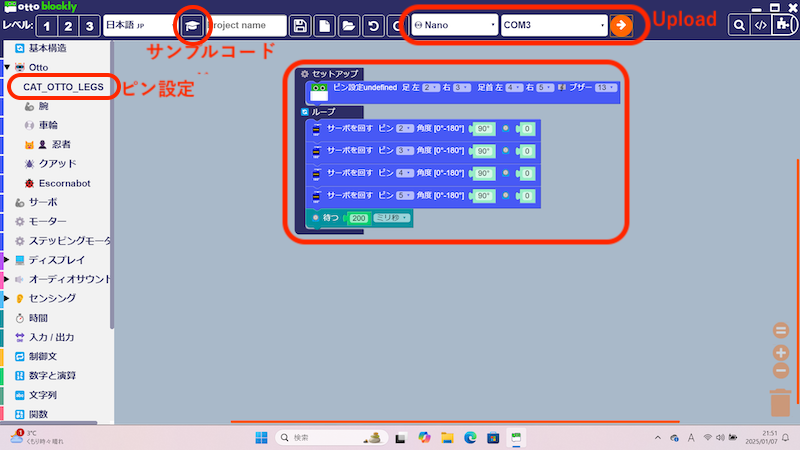Click the save project floppy disk icon
Image resolution: width=800 pixels, height=450 pixels.
[299, 25]
